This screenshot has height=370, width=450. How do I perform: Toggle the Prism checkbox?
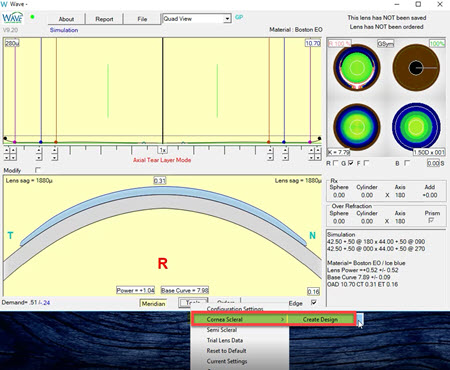(431, 220)
